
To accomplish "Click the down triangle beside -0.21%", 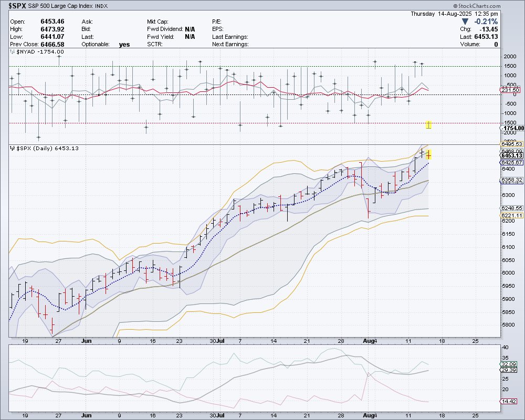I will pos(465,22).
